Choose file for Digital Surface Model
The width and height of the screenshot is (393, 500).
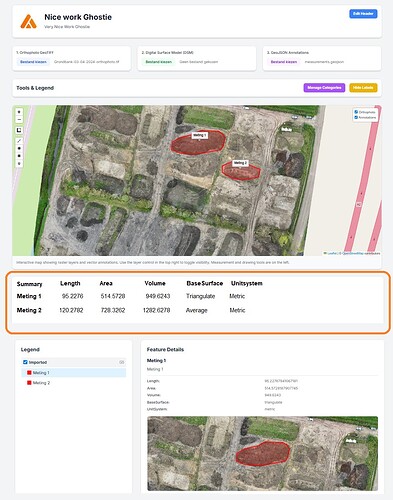[x=158, y=62]
